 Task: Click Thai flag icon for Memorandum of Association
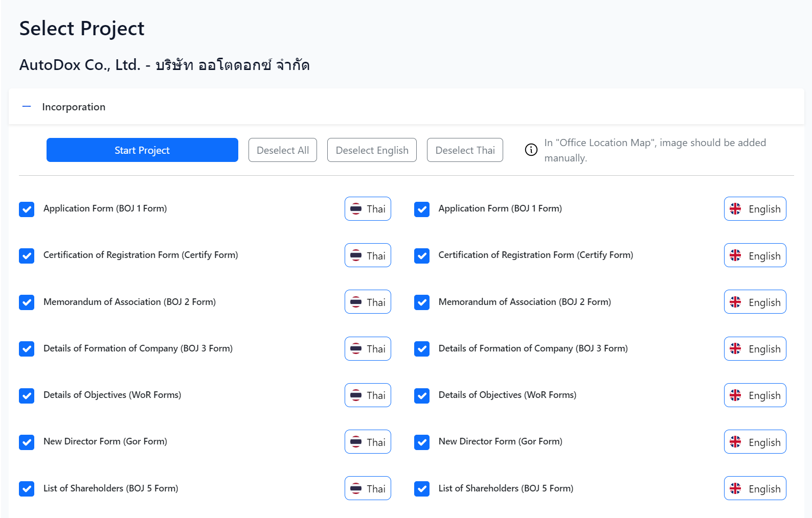point(356,302)
